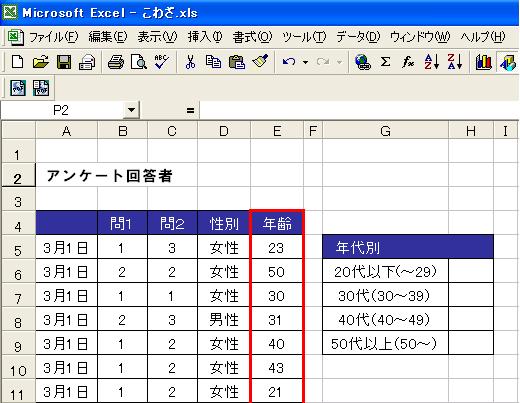Open the ウィンドウ(W) menu
This screenshot has height=403, width=520.
pyautogui.click(x=420, y=37)
